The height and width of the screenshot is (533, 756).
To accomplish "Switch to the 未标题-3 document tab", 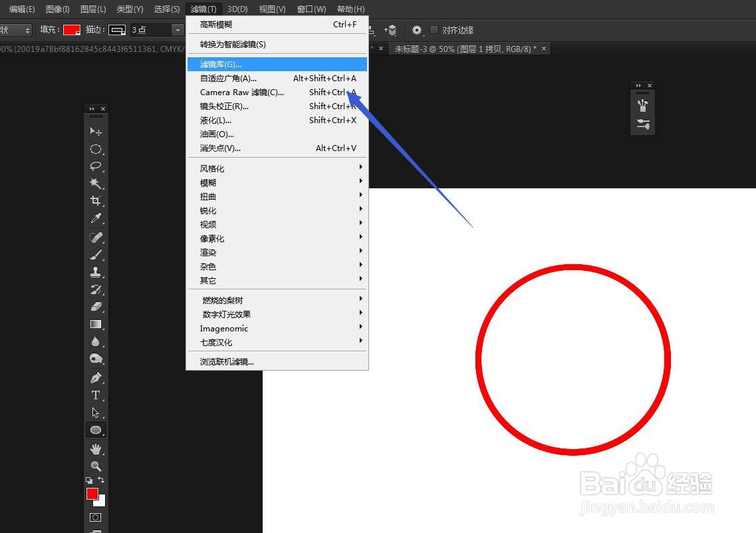I will (465, 49).
